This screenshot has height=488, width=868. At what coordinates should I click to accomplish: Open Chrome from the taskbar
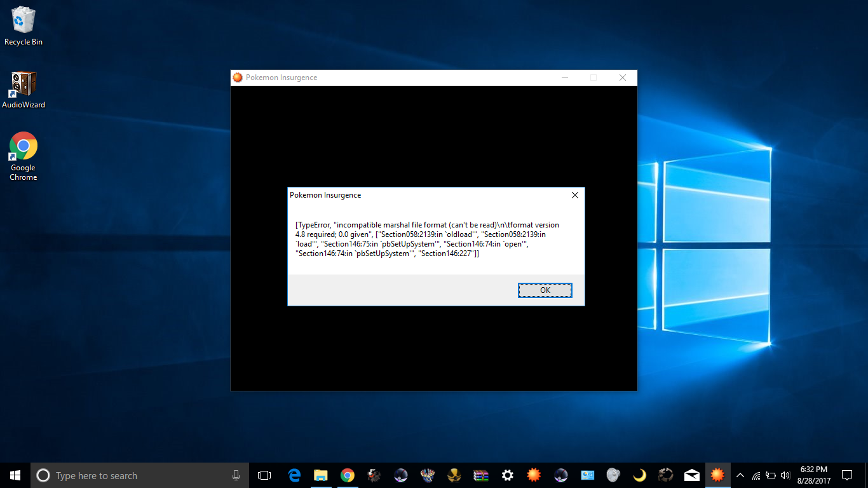(347, 475)
